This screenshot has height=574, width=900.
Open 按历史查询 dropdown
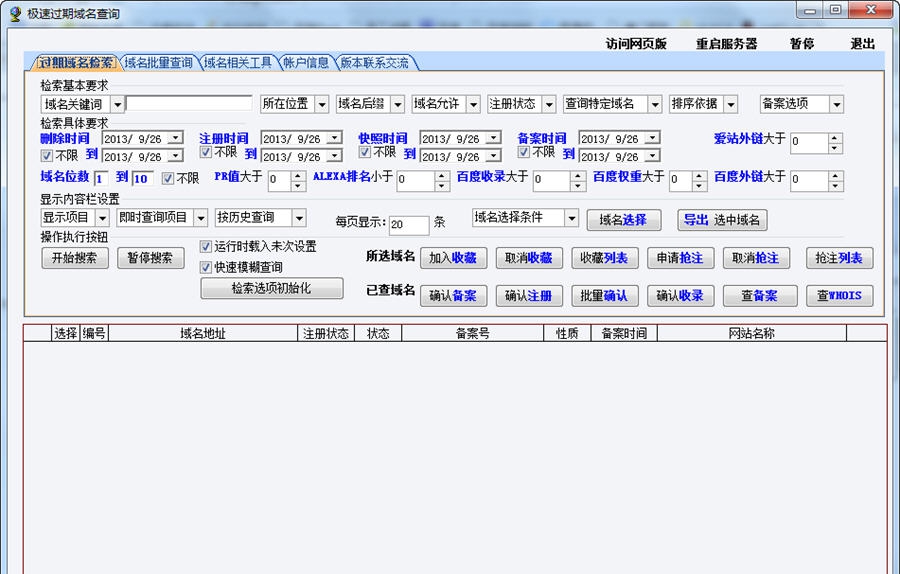299,218
